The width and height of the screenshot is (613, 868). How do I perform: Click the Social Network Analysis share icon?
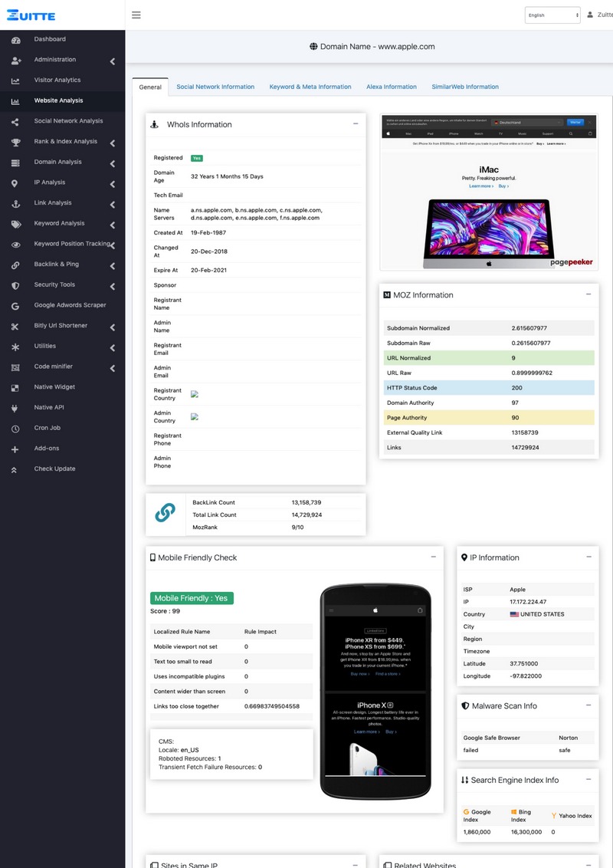15,122
